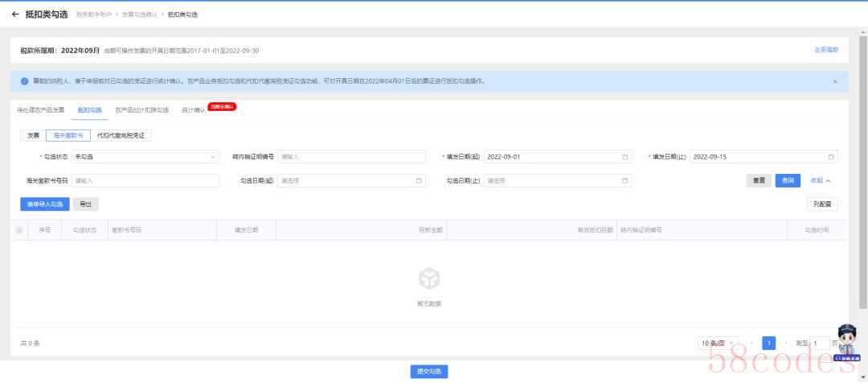Click the 海关缴款书号码 input field
The height and width of the screenshot is (383, 868).
click(145, 180)
